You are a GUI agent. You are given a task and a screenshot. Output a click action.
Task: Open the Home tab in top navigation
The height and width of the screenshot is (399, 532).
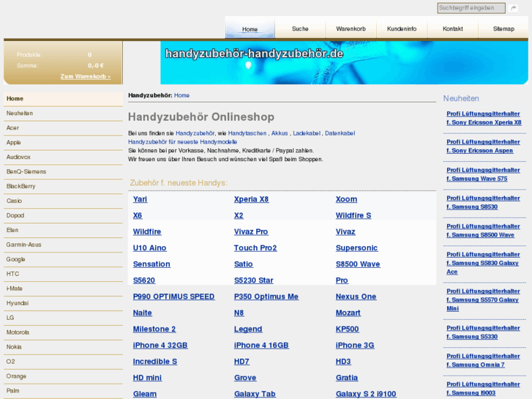[x=250, y=29]
